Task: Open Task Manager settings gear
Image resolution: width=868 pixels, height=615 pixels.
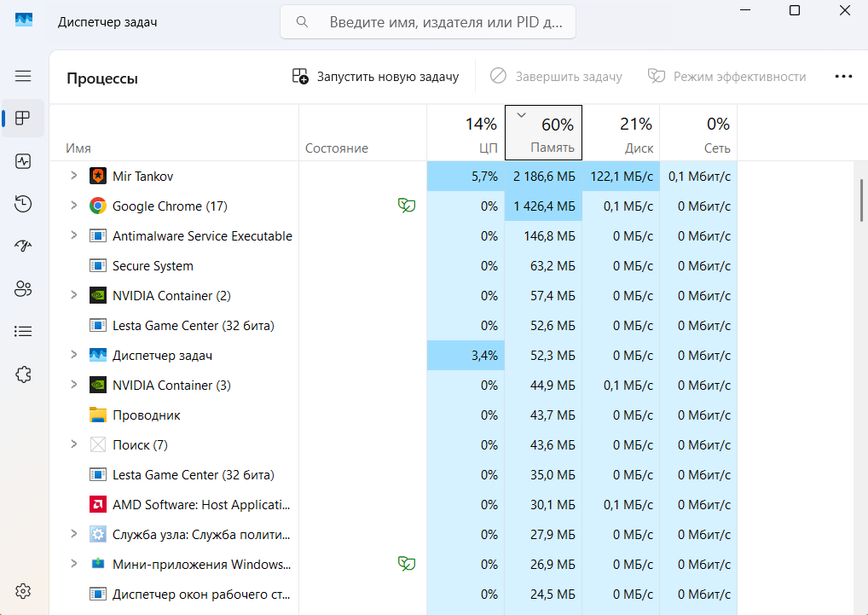Action: click(x=23, y=591)
